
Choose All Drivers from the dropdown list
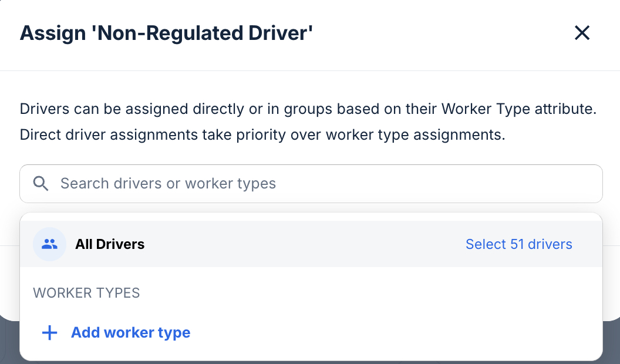click(110, 244)
